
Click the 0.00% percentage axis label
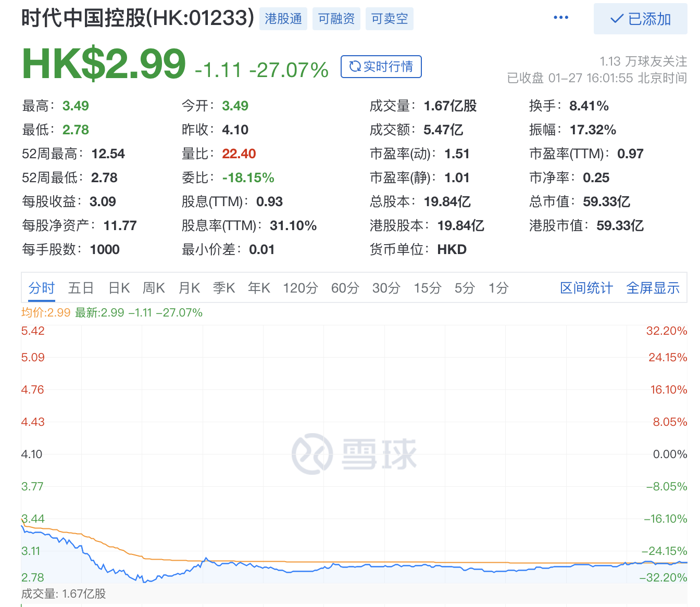pos(670,454)
